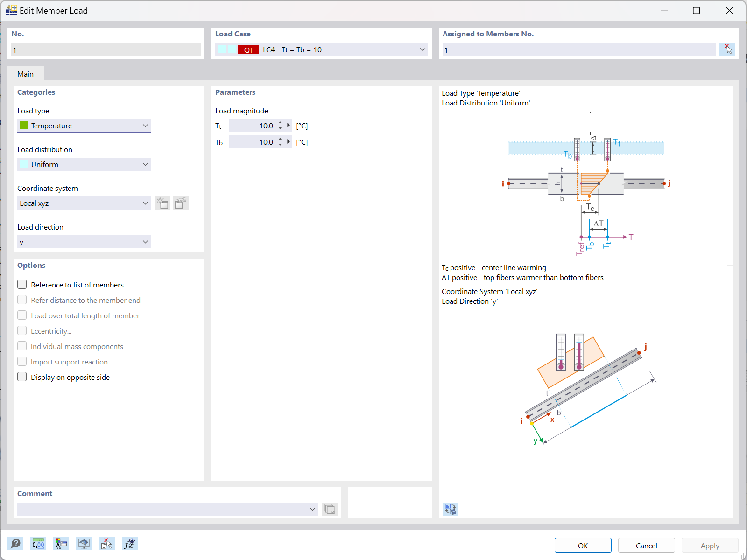Click the help bubble icon at bottom left

(x=15, y=544)
